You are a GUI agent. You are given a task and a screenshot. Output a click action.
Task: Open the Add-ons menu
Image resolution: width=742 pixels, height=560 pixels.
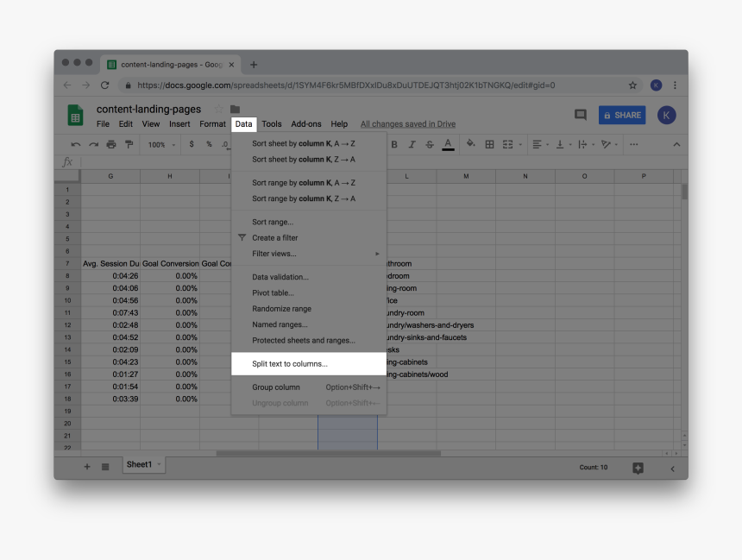point(306,124)
